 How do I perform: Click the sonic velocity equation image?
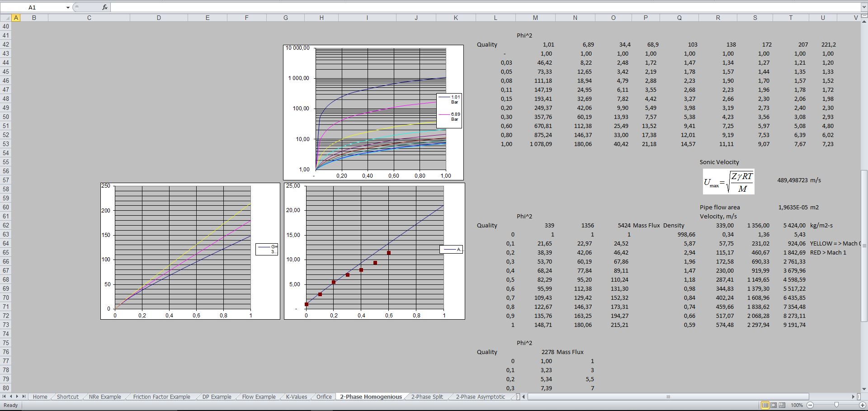point(728,181)
